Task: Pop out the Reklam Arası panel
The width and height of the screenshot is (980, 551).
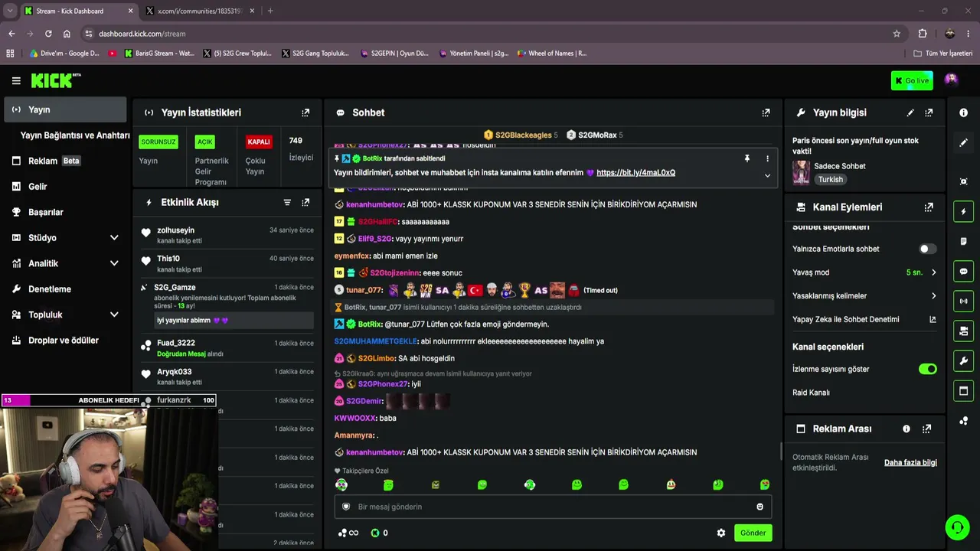Action: point(926,429)
